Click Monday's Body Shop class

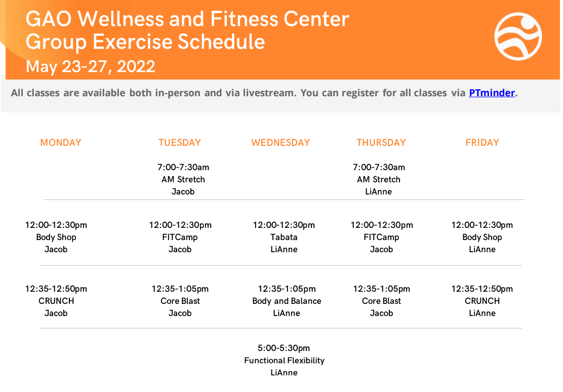56,237
